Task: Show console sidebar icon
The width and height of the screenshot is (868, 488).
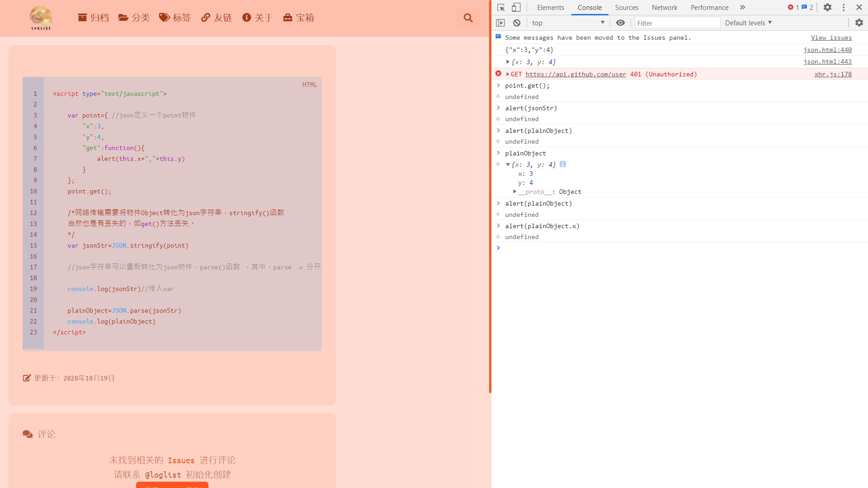Action: coord(500,23)
